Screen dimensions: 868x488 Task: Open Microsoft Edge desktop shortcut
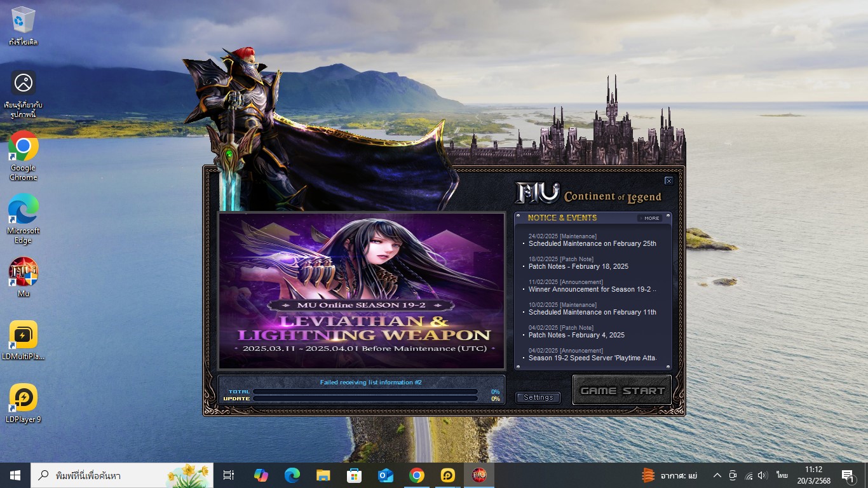(x=23, y=218)
